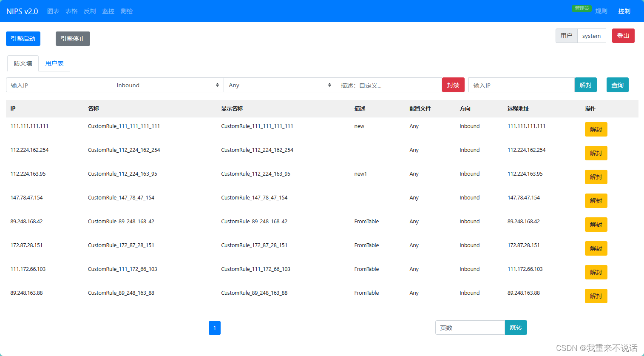Click the description cell new1
644x356 pixels.
(360, 174)
